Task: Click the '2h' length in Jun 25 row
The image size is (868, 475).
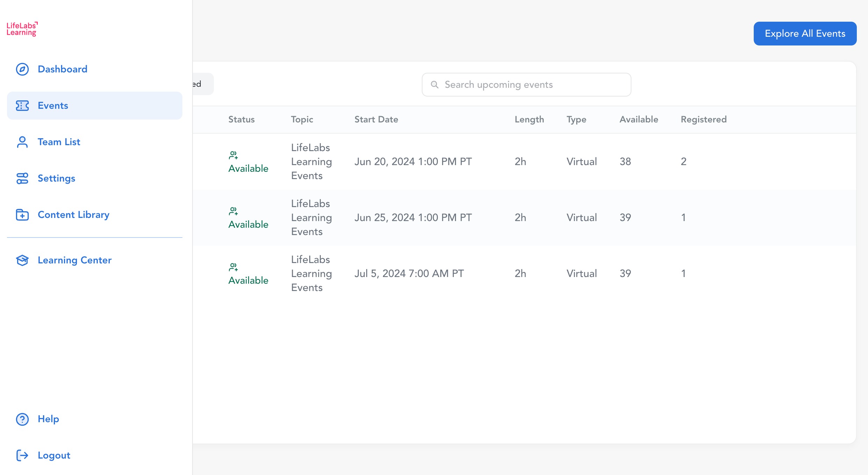Action: point(520,218)
